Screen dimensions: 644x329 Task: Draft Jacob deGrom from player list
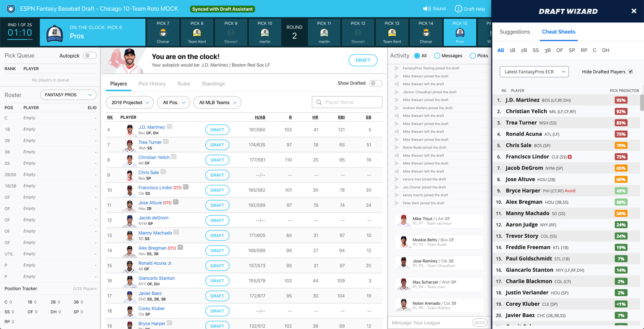pos(217,220)
